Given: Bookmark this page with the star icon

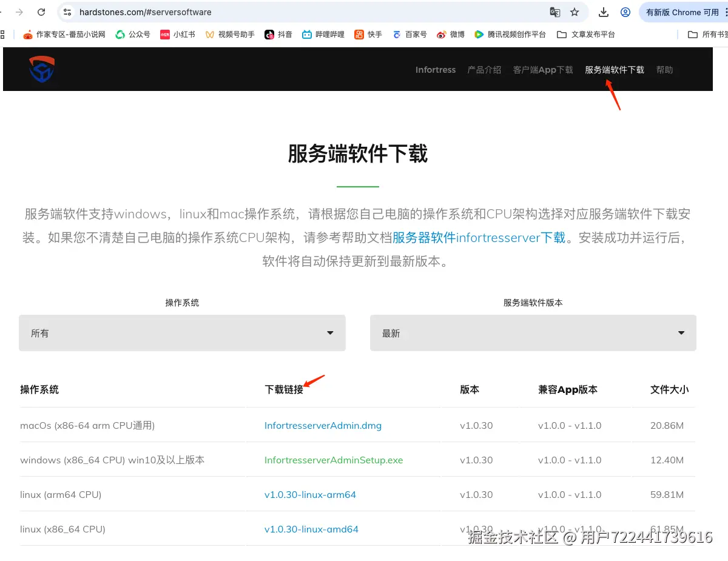Looking at the screenshot, I should [575, 12].
